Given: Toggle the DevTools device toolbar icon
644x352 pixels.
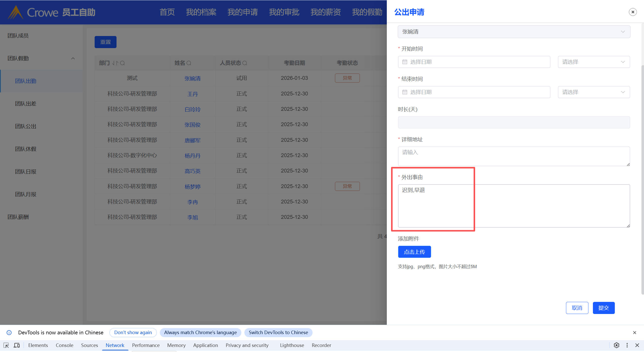Looking at the screenshot, I should click(17, 345).
